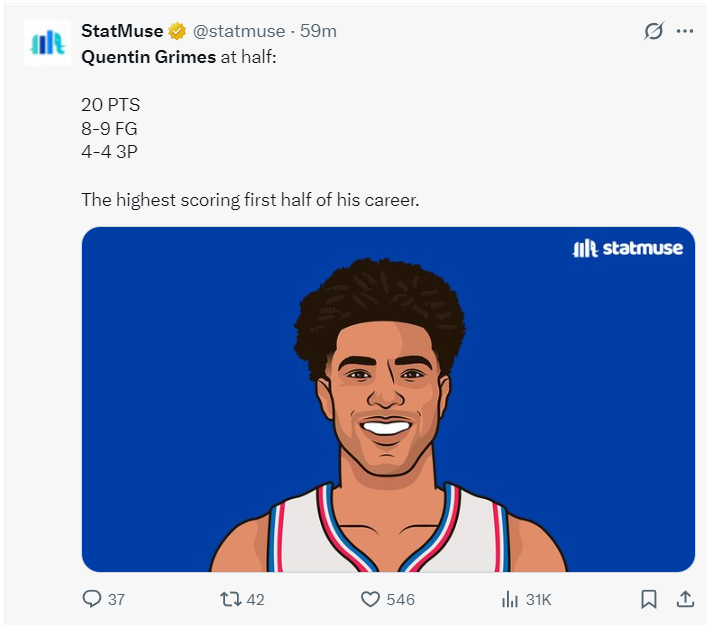Click the repost arrows icon

(229, 599)
